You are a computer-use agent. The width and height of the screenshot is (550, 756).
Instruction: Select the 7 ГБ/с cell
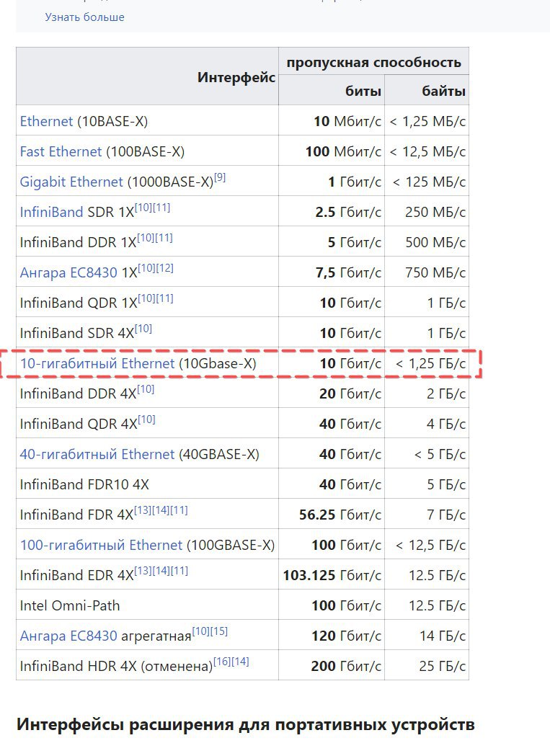(x=427, y=515)
